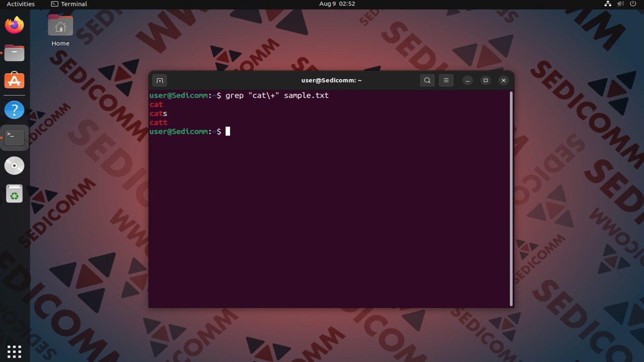Close the terminal window

pyautogui.click(x=503, y=80)
